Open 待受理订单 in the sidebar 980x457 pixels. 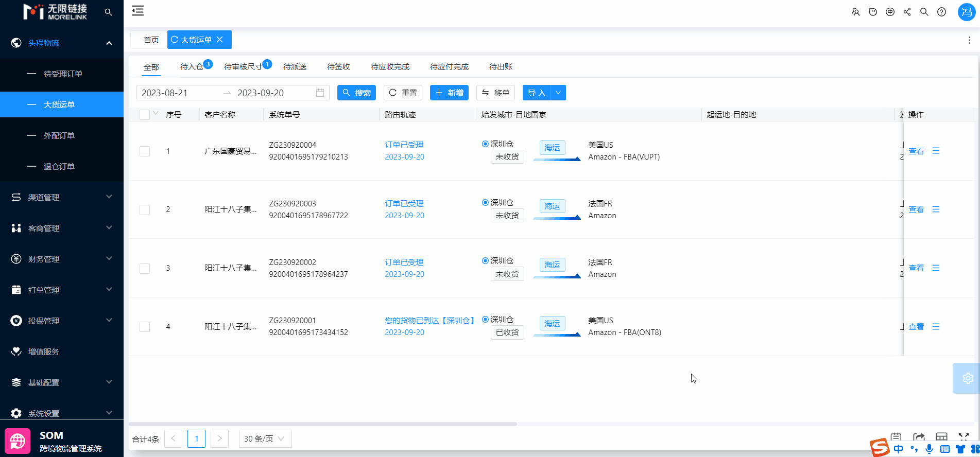[x=62, y=74]
